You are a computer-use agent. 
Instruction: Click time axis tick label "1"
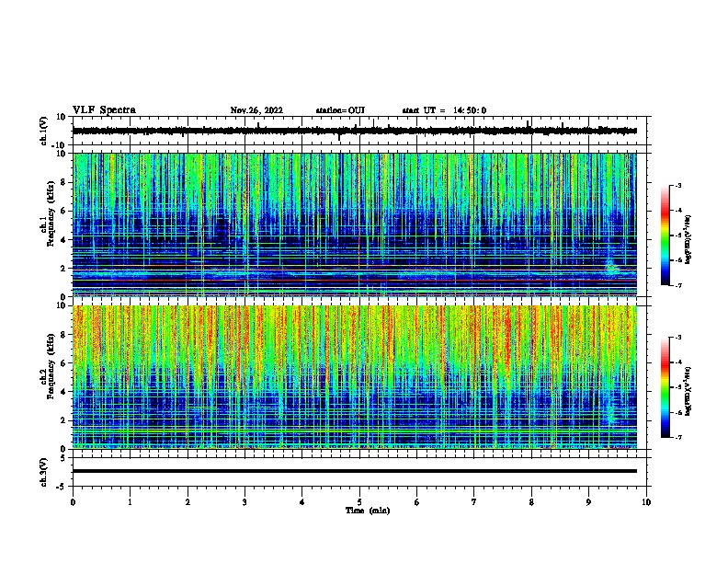(x=131, y=502)
